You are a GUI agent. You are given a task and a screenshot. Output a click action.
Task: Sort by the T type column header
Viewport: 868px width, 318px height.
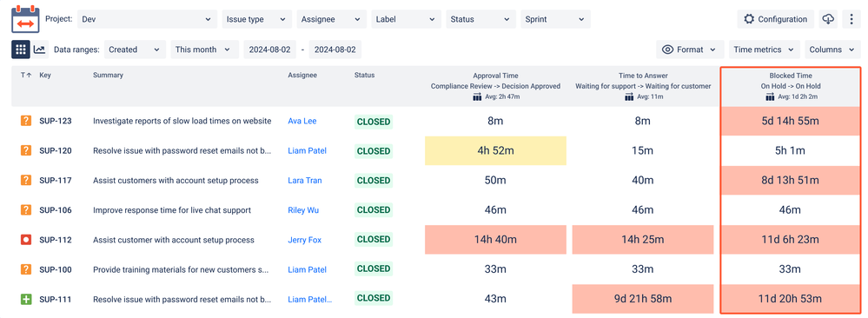(x=25, y=75)
